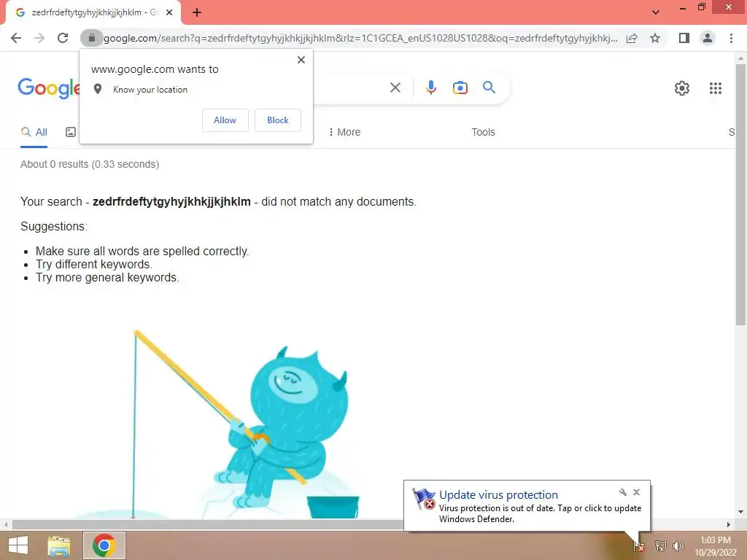Screen dimensions: 747x560
Task: Open the Google apps grid
Action: click(x=716, y=88)
